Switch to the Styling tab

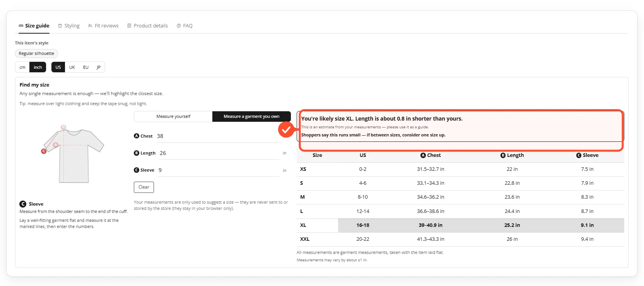69,26
